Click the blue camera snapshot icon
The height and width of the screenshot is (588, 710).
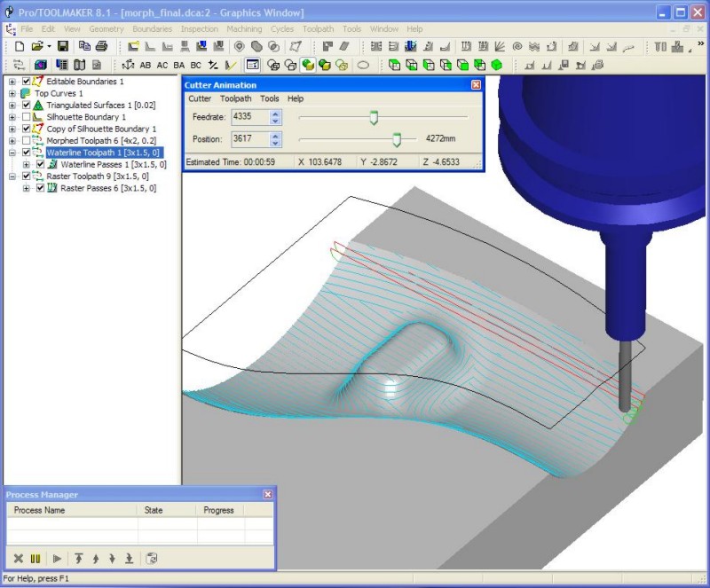click(41, 65)
